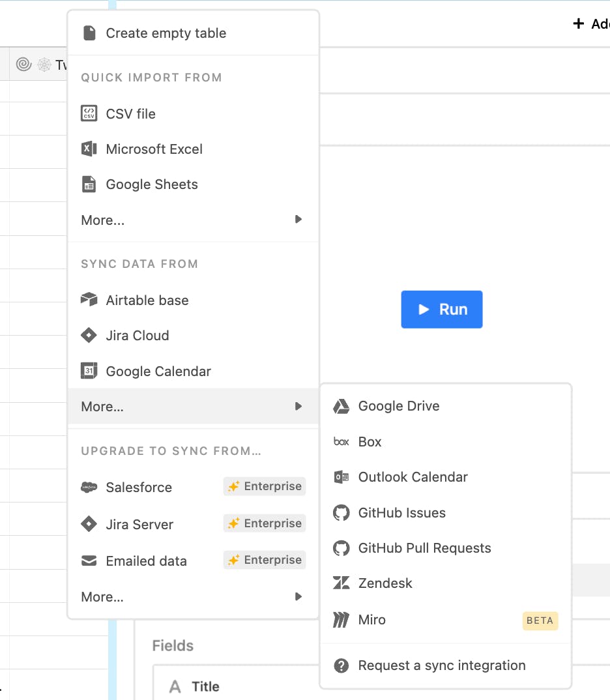Click the Enterprise badge next to Jira Server
This screenshot has height=700, width=610.
(265, 523)
